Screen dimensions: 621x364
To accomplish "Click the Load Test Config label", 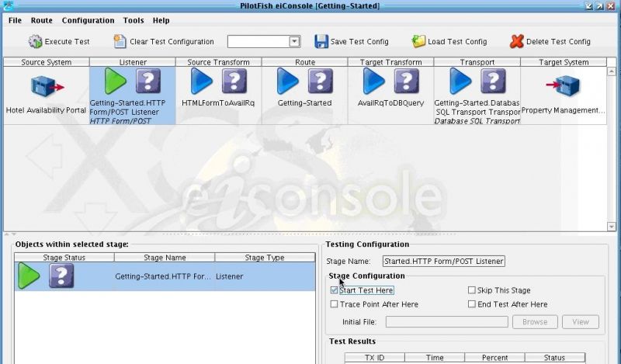I will click(457, 42).
